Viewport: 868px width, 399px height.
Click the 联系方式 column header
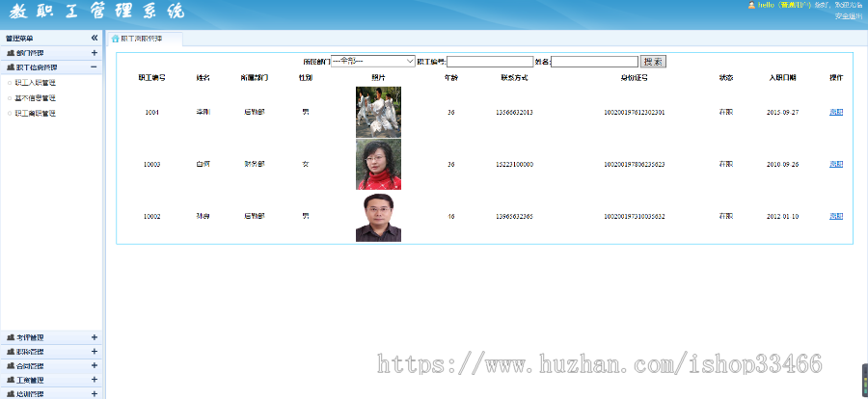514,78
